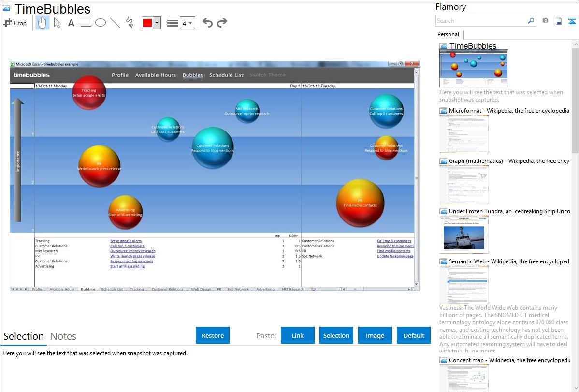579x392 pixels.
Task: Click the Excel icon in embedded title bar
Action: click(12, 64)
